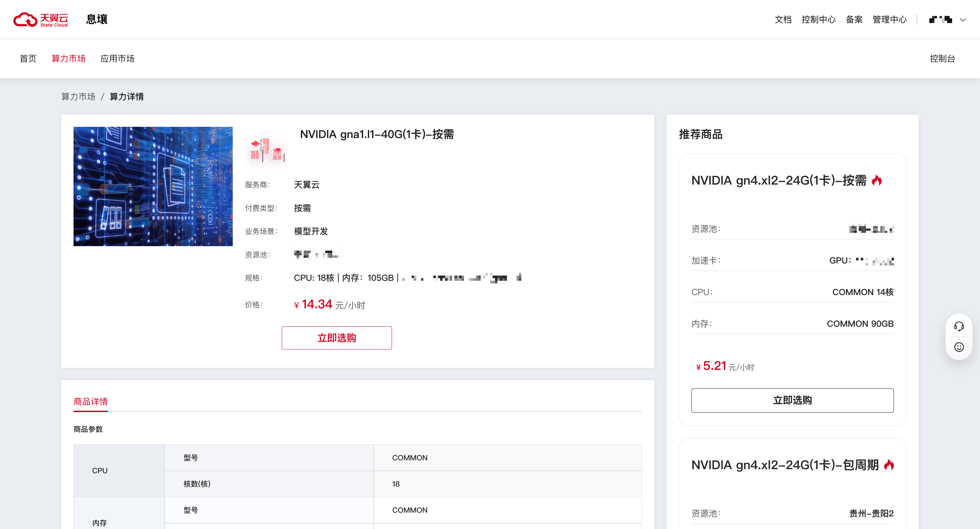Screen dimensions: 980x529
Task: Click the 天翼云 service provider value
Action: (x=307, y=185)
